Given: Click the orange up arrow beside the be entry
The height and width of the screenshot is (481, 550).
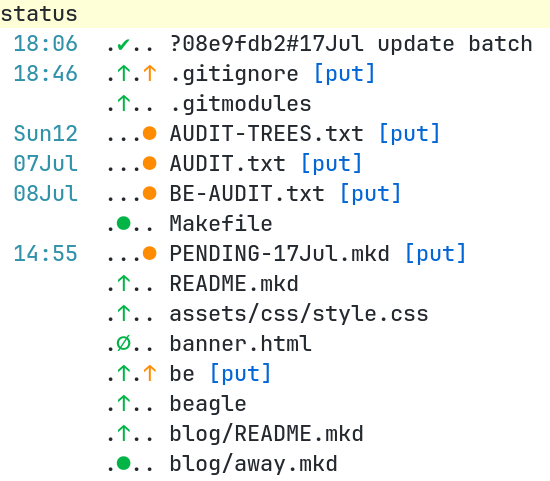Looking at the screenshot, I should pos(150,373).
